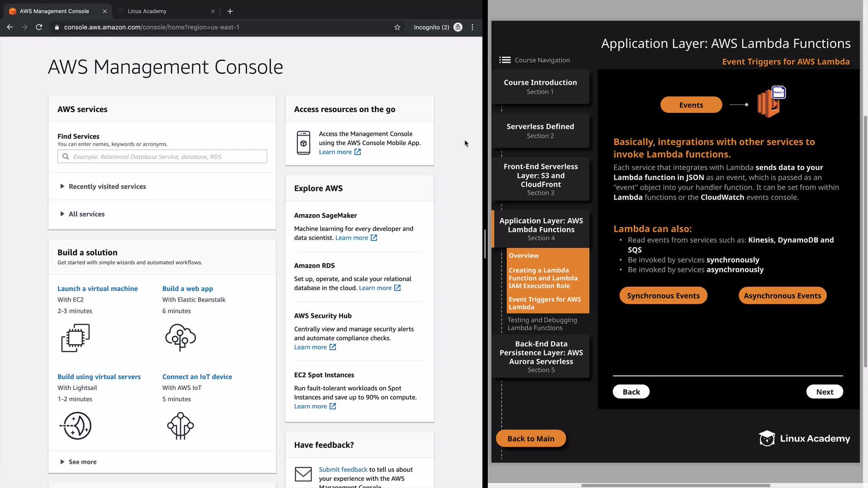Open Testing and Debugging Lambda Functions lesson
This screenshot has height=488, width=868.
(x=542, y=324)
